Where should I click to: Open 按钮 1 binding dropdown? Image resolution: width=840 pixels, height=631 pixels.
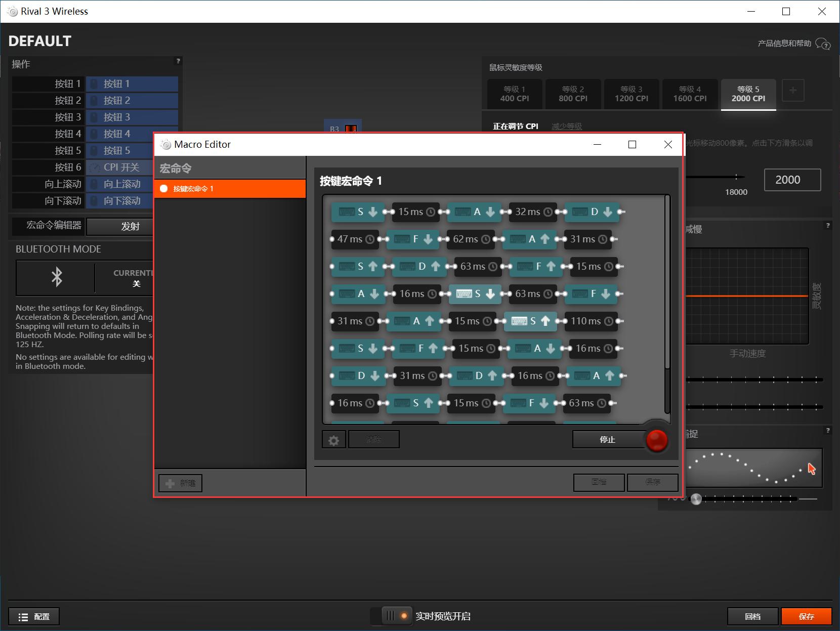click(x=132, y=84)
